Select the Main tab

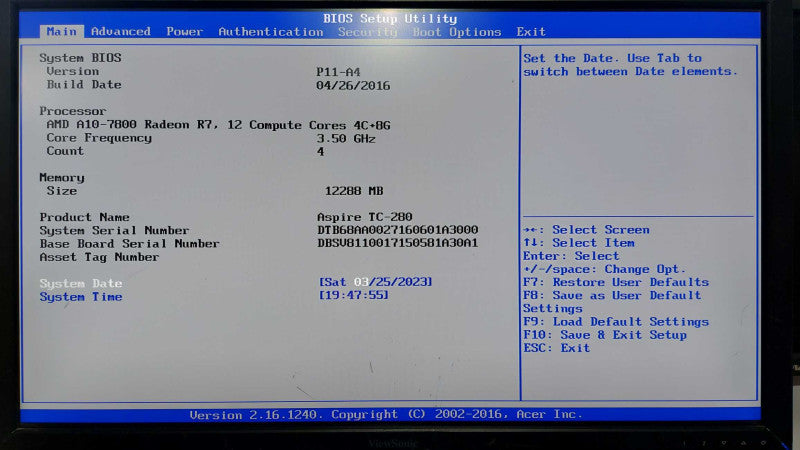(x=61, y=32)
